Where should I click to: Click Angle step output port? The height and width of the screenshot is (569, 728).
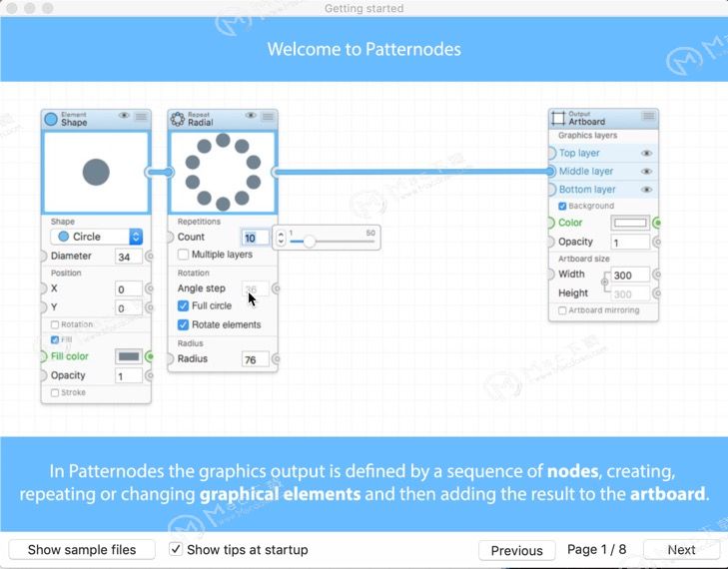[276, 288]
